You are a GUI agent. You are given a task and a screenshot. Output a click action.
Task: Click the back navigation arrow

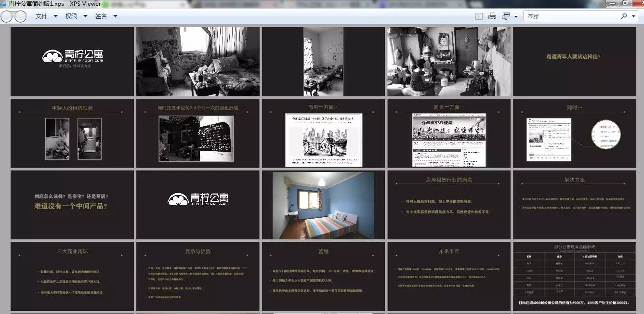point(7,16)
